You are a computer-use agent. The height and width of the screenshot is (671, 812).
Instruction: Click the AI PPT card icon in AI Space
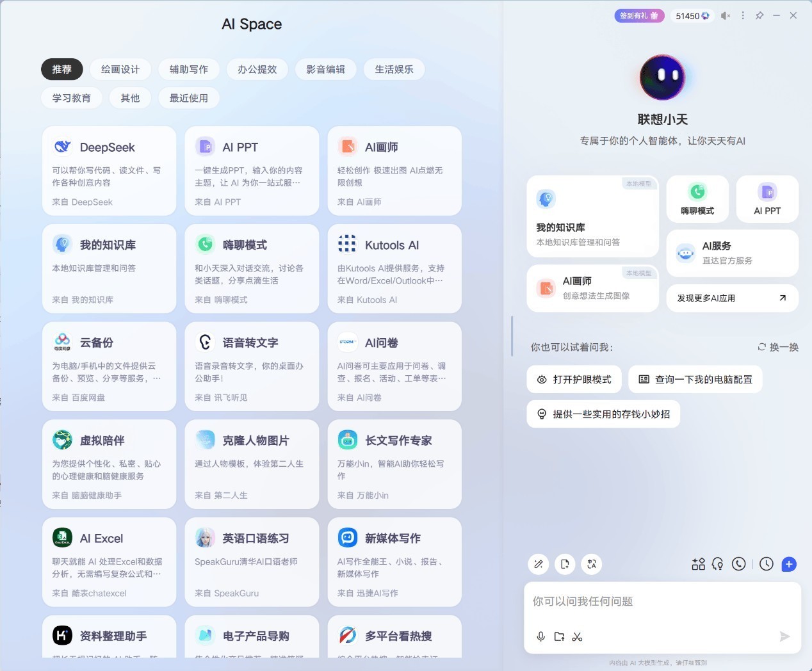coord(205,147)
